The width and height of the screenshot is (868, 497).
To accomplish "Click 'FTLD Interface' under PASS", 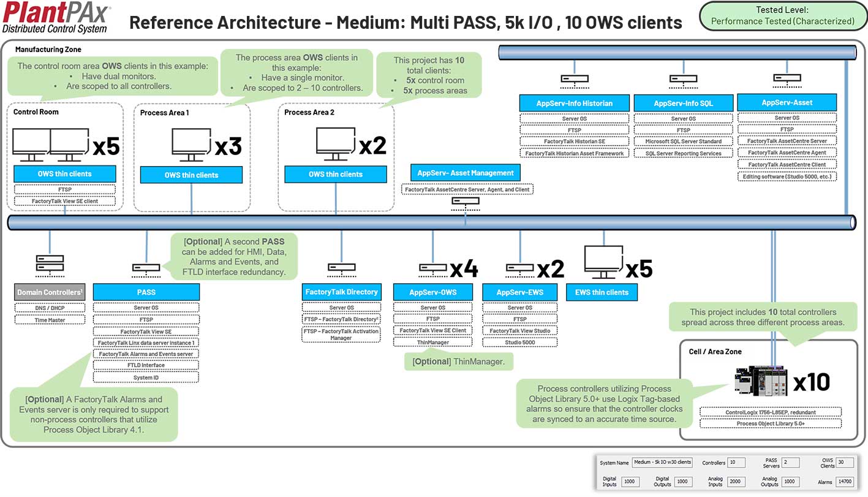I will click(x=146, y=365).
